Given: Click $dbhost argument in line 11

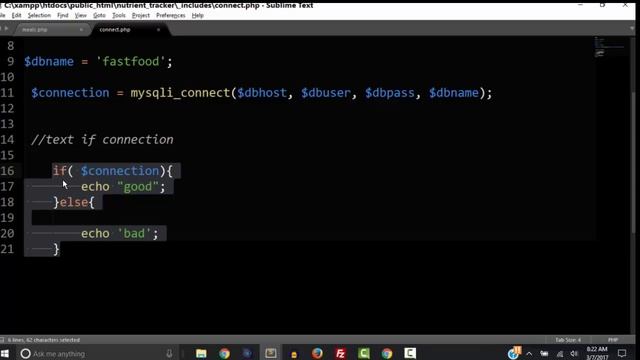Looking at the screenshot, I should click(x=262, y=93).
